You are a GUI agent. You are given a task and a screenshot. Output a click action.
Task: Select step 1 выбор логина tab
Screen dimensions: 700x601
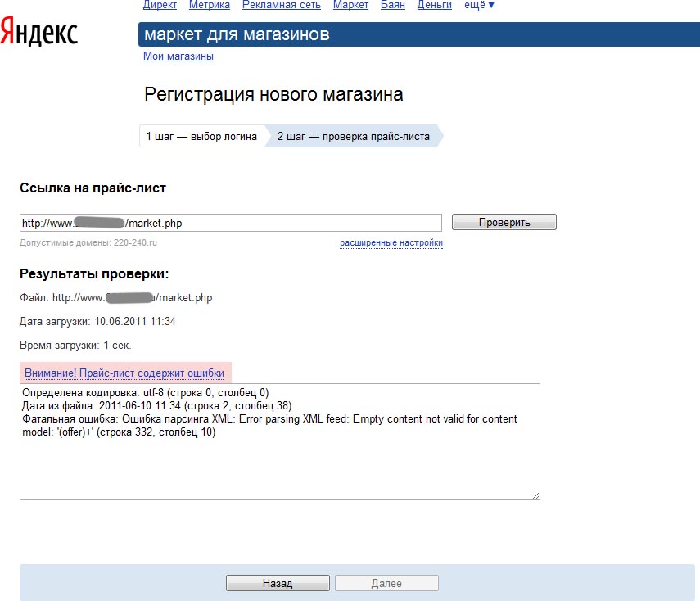pos(201,136)
